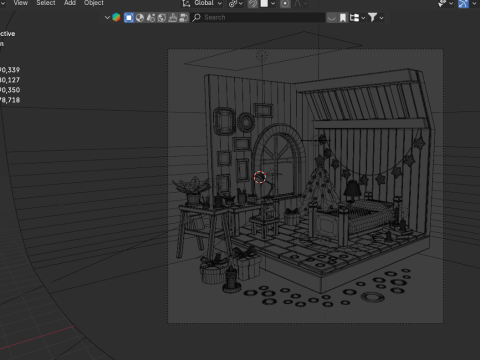The width and height of the screenshot is (480, 360).
Task: Open the Global orientation dropdown
Action: 208,3
